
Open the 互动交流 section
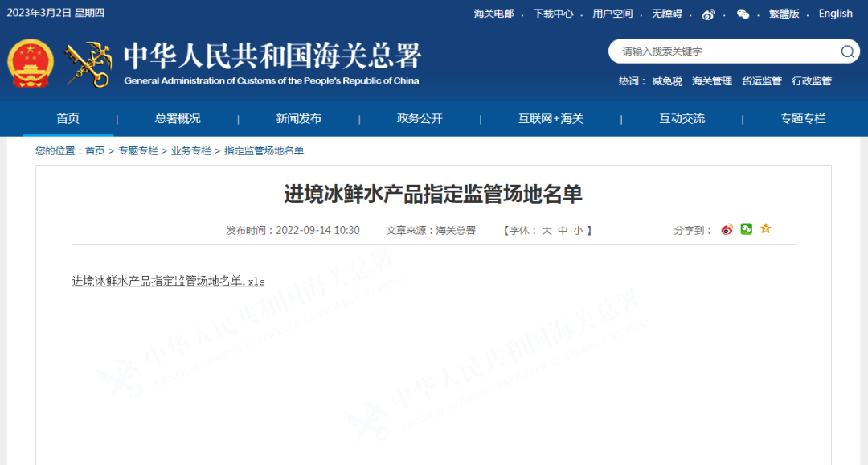[x=682, y=117]
